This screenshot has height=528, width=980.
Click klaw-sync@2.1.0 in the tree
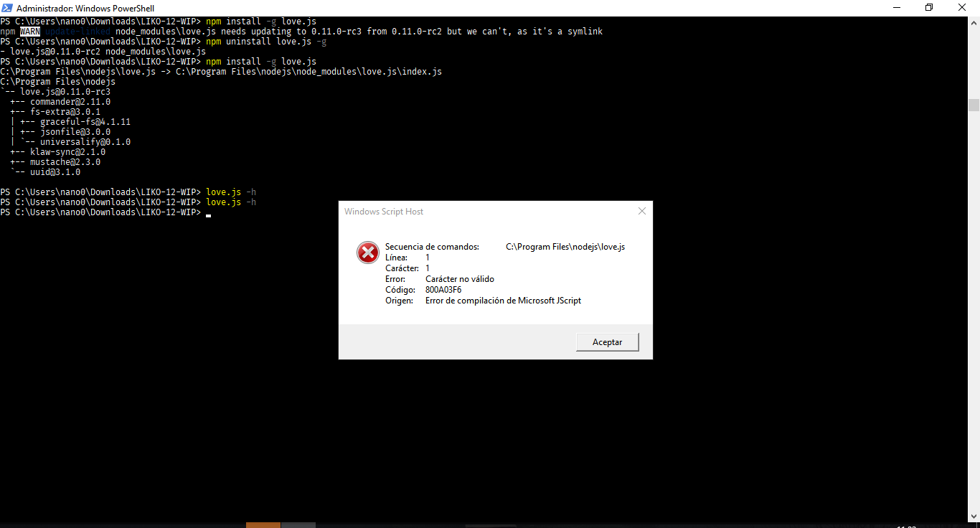pyautogui.click(x=67, y=152)
